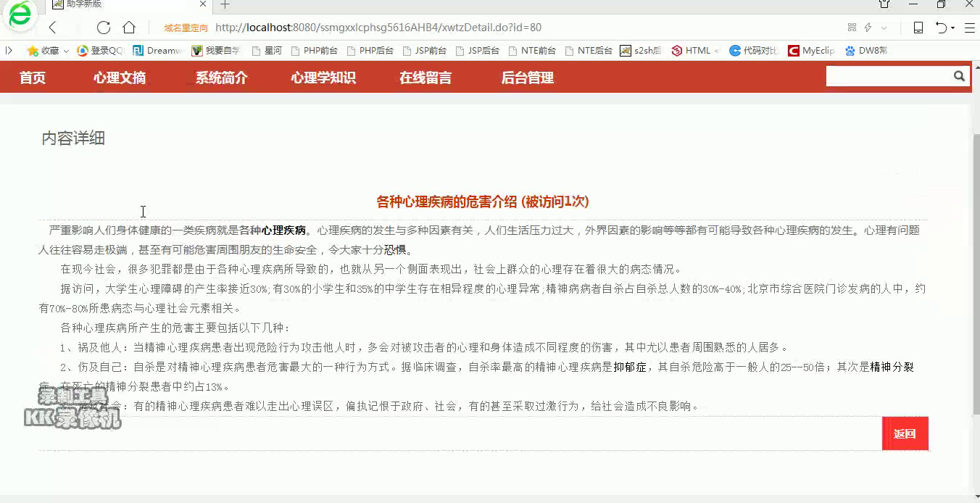The width and height of the screenshot is (980, 503).
Task: Click the 收藏 star favorites icon
Action: pos(33,51)
